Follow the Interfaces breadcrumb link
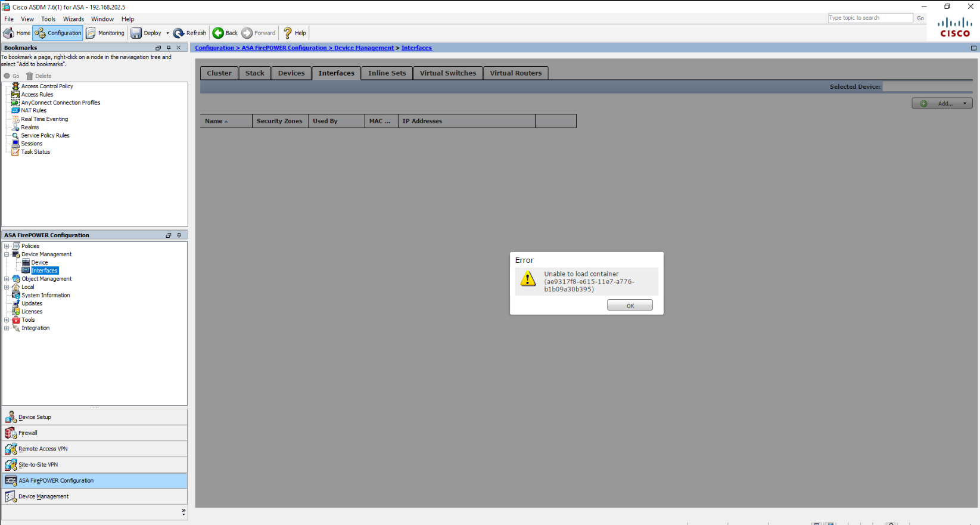Image resolution: width=980 pixels, height=525 pixels. tap(416, 48)
